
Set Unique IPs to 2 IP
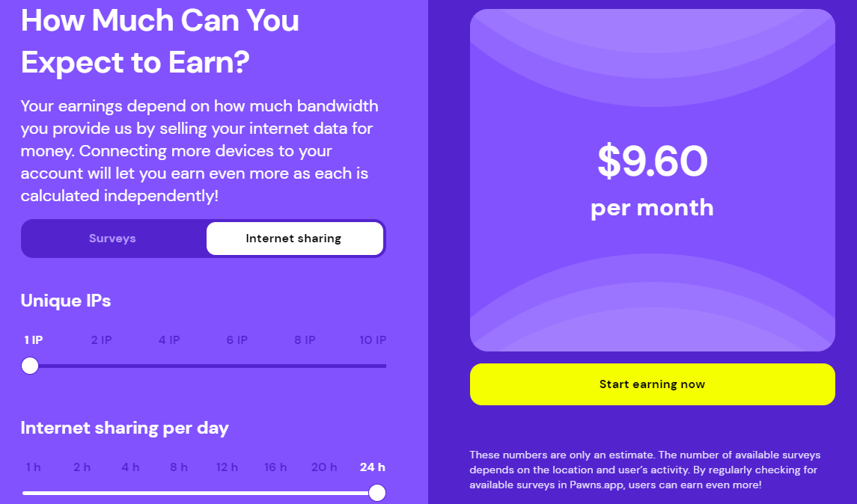[x=102, y=340]
